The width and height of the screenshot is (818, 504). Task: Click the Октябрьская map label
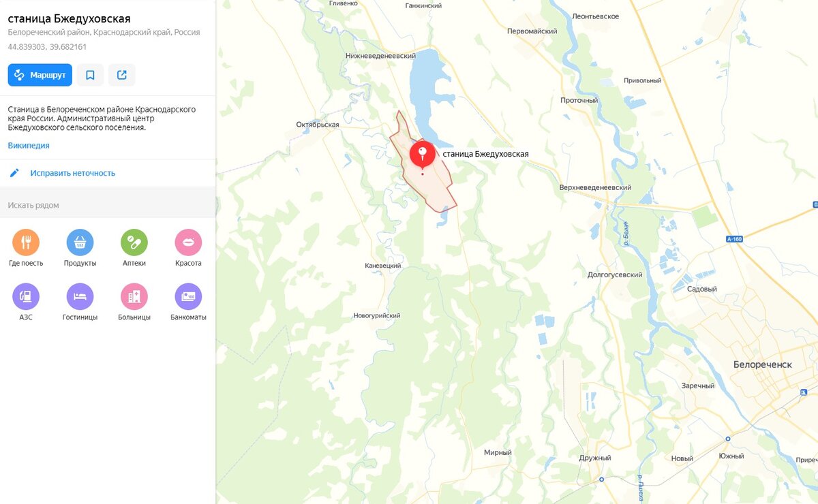pos(318,125)
